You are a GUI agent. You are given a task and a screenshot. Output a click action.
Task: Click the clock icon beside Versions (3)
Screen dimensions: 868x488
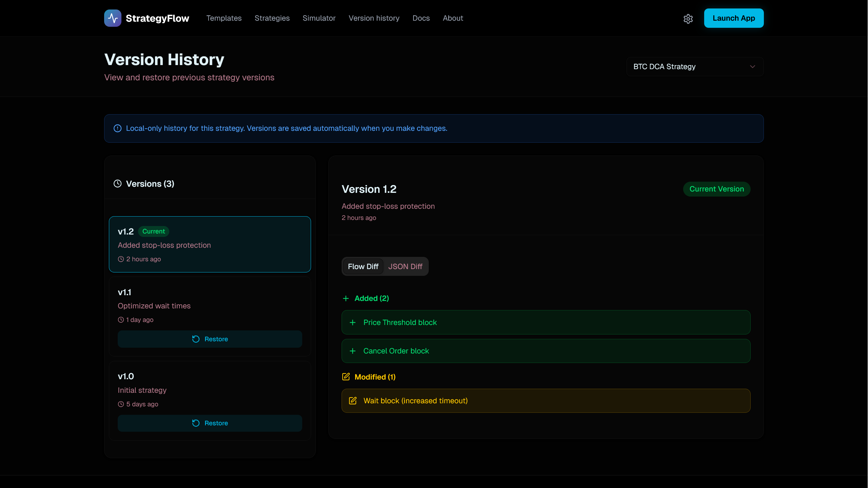[117, 184]
